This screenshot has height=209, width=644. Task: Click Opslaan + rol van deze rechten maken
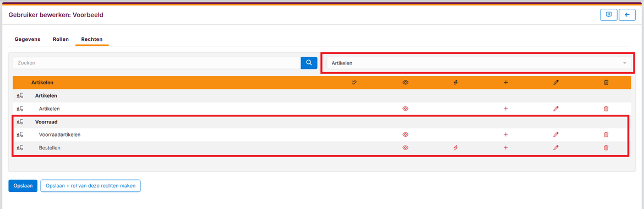tap(90, 186)
